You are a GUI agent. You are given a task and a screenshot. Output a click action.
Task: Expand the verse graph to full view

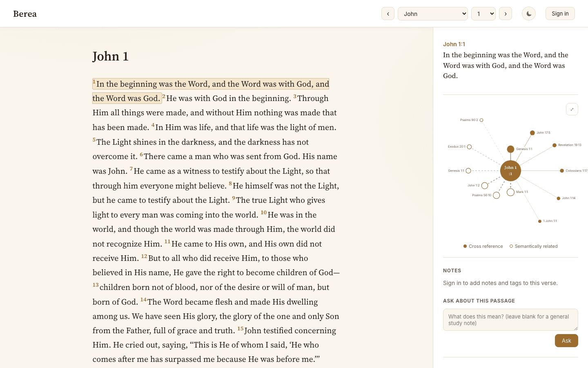(572, 109)
